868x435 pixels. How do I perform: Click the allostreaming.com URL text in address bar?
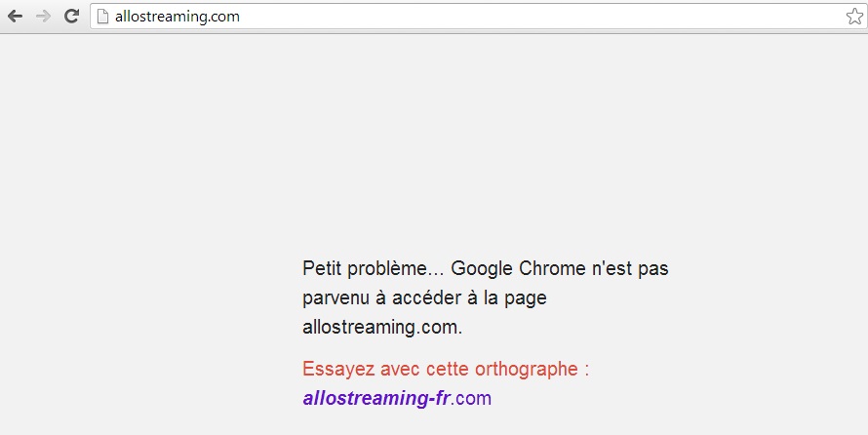tap(177, 17)
